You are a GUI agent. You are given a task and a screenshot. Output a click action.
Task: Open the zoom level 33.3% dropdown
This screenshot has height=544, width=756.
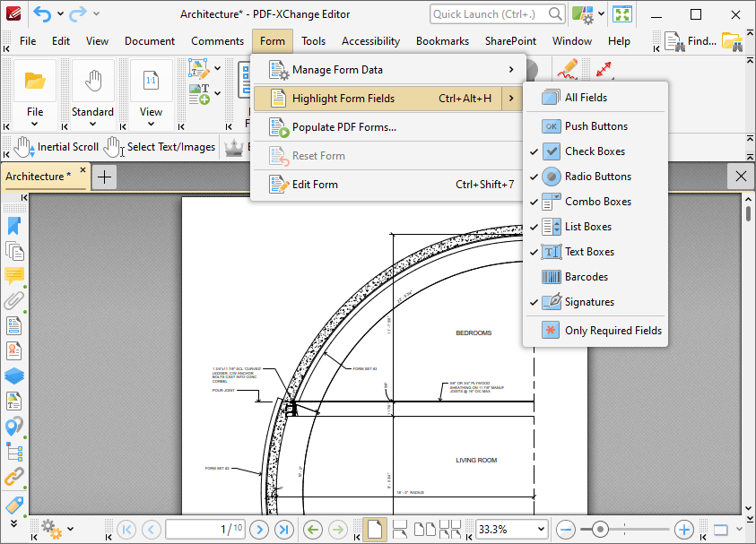541,530
